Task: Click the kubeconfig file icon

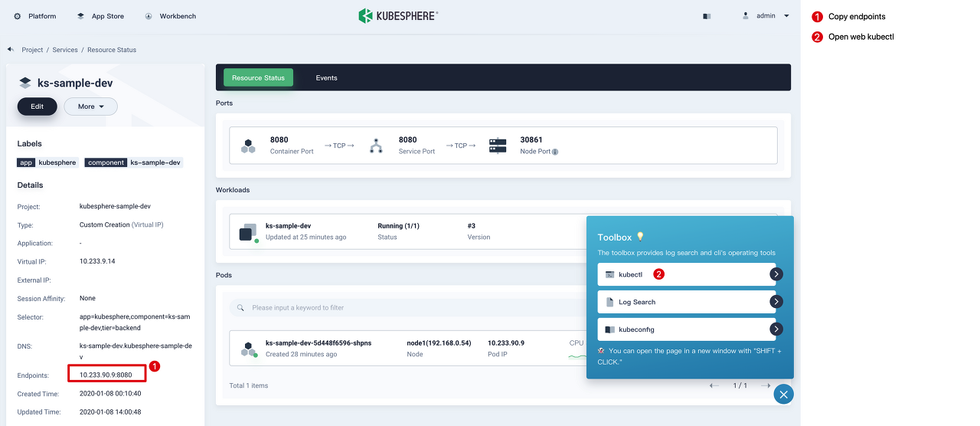Action: coord(609,329)
